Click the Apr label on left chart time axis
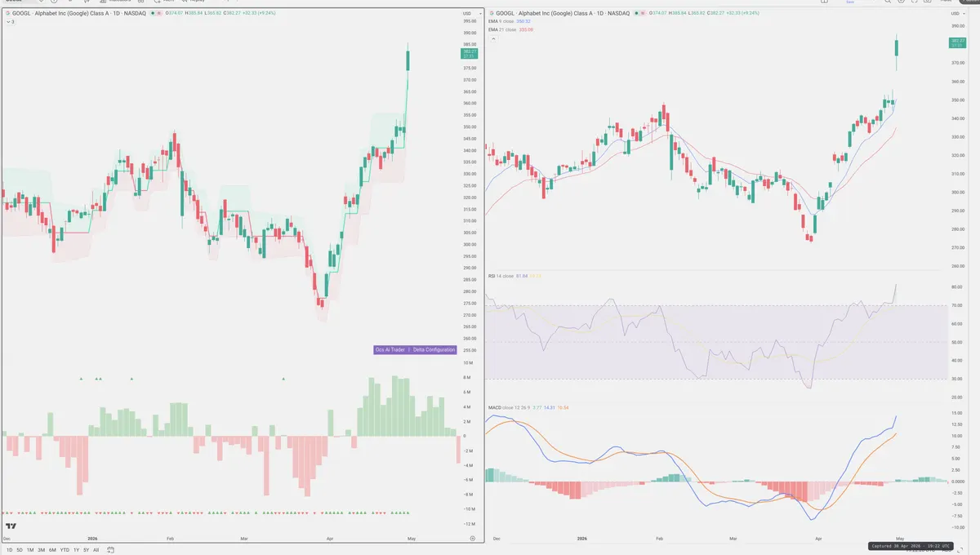The image size is (980, 555). (x=330, y=539)
